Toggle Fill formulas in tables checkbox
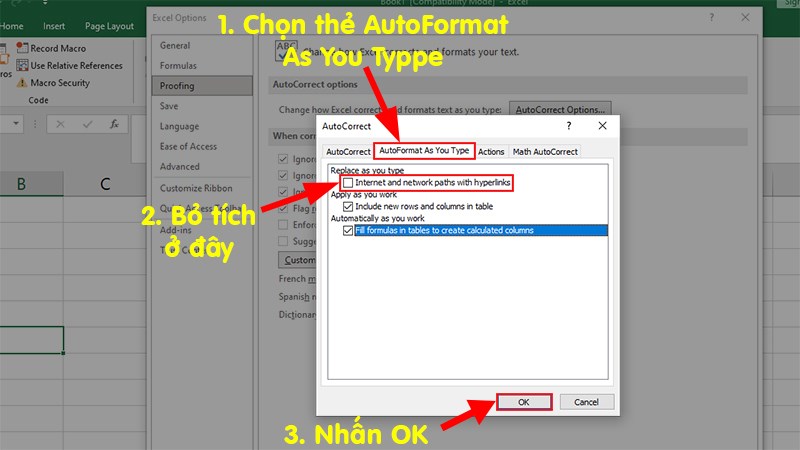This screenshot has width=800, height=450. (348, 230)
